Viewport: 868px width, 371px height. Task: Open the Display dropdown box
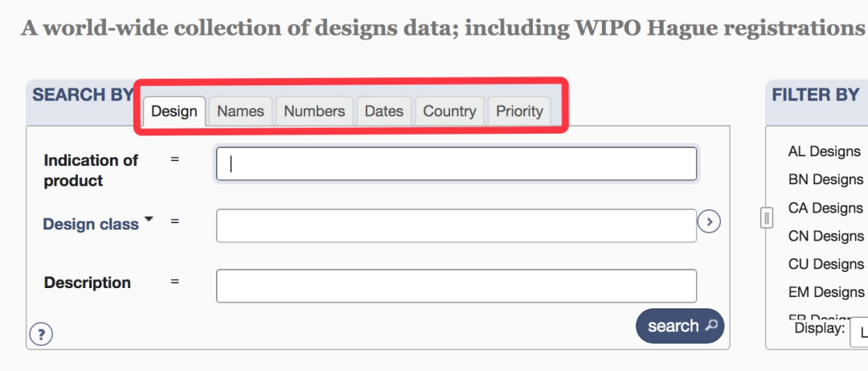tap(859, 332)
